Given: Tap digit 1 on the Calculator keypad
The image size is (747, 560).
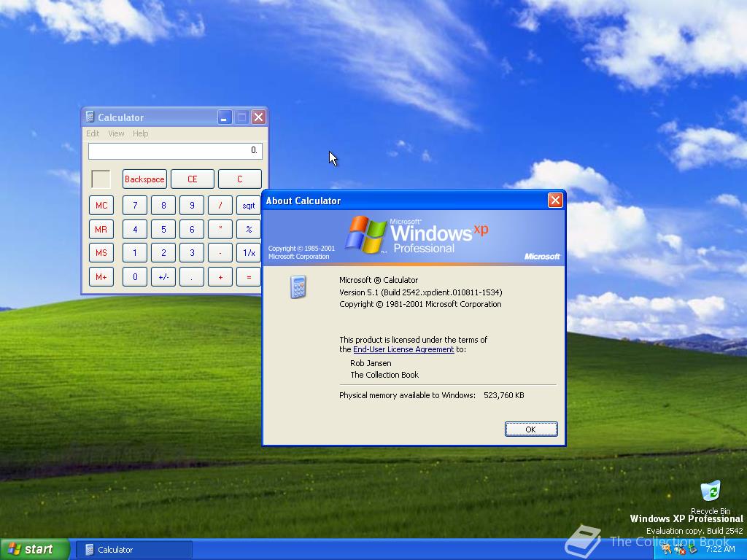Looking at the screenshot, I should pos(135,253).
